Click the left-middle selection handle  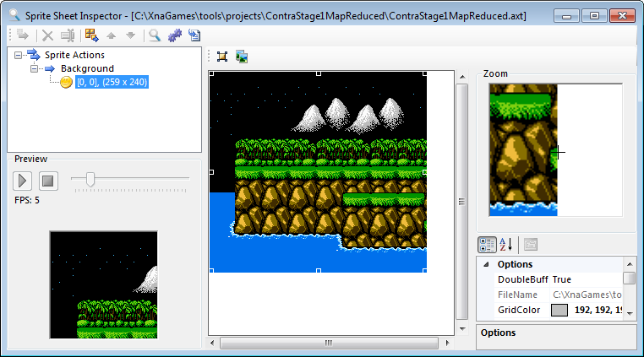point(211,172)
